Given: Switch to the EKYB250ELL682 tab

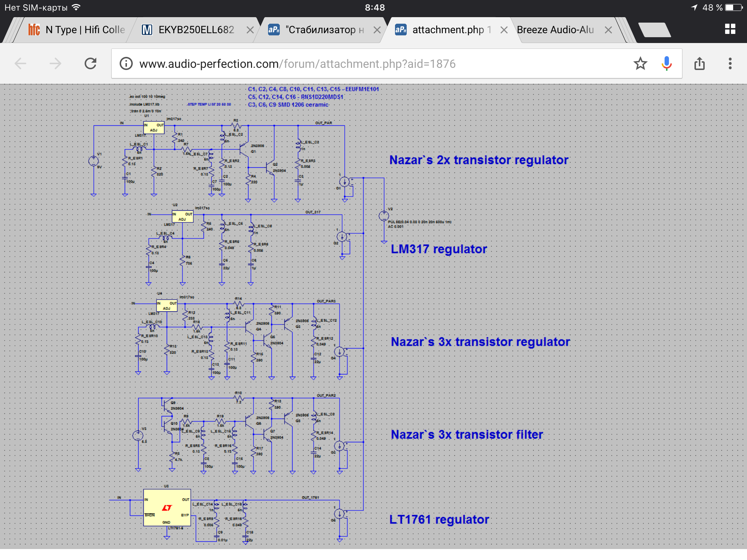Looking at the screenshot, I should (196, 30).
